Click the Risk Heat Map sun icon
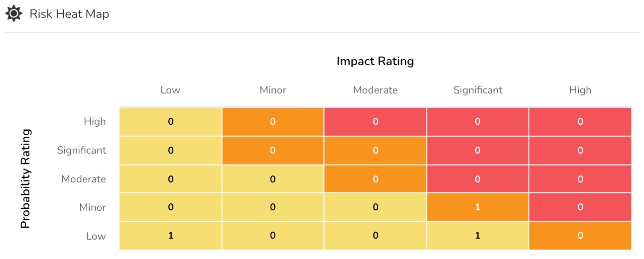 pos(13,13)
